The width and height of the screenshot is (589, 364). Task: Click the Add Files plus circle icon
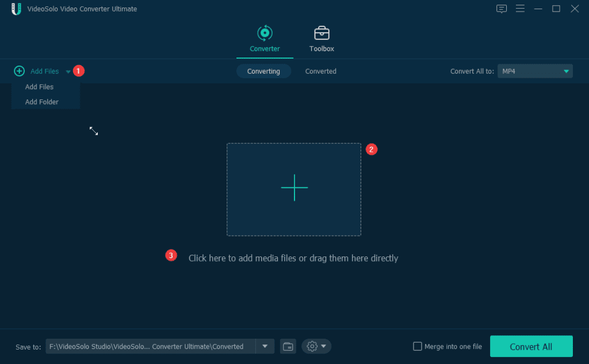pyautogui.click(x=20, y=71)
